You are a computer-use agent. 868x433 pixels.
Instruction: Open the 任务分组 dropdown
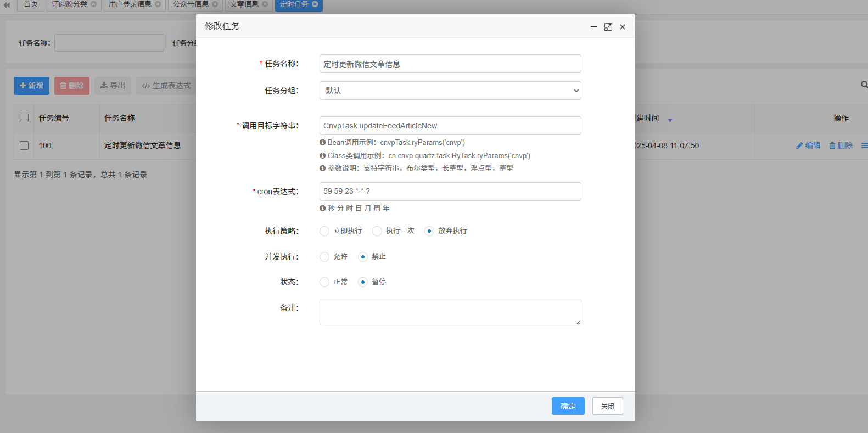click(450, 91)
